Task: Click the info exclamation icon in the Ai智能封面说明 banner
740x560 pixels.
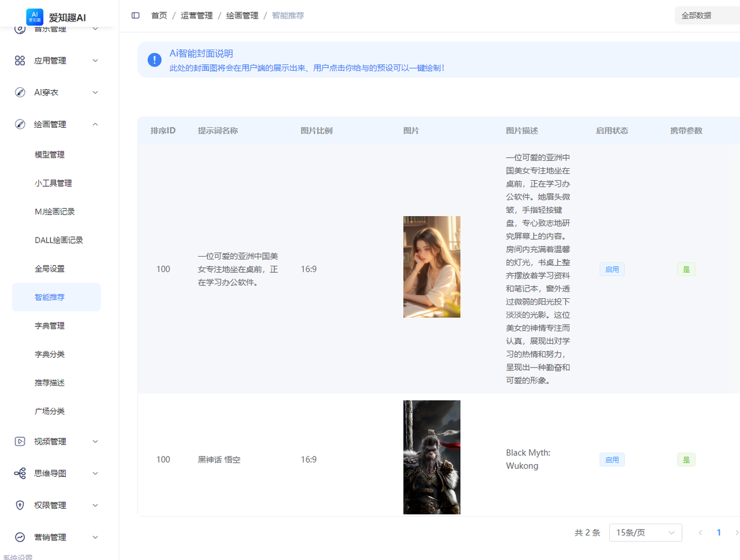Action: [154, 60]
